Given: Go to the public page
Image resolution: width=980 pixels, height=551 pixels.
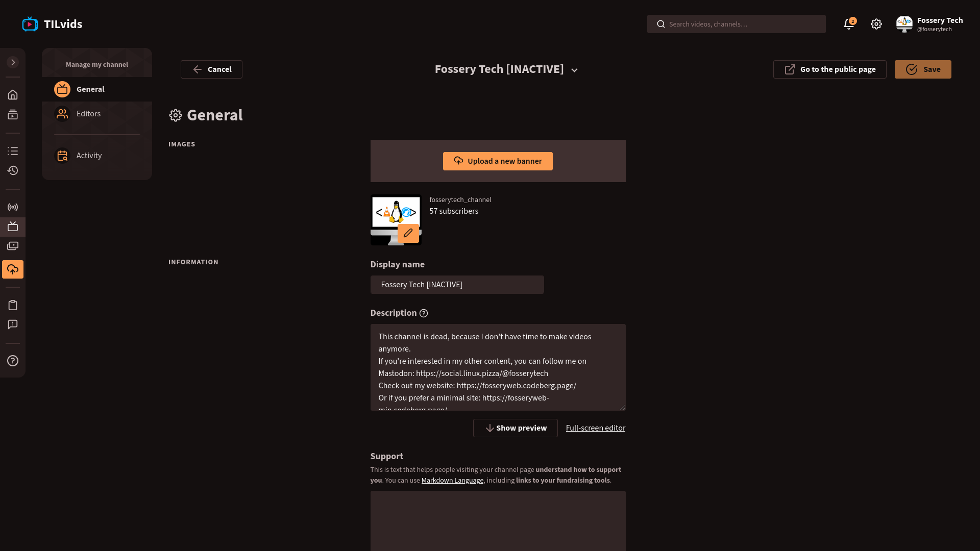Looking at the screenshot, I should click(829, 69).
